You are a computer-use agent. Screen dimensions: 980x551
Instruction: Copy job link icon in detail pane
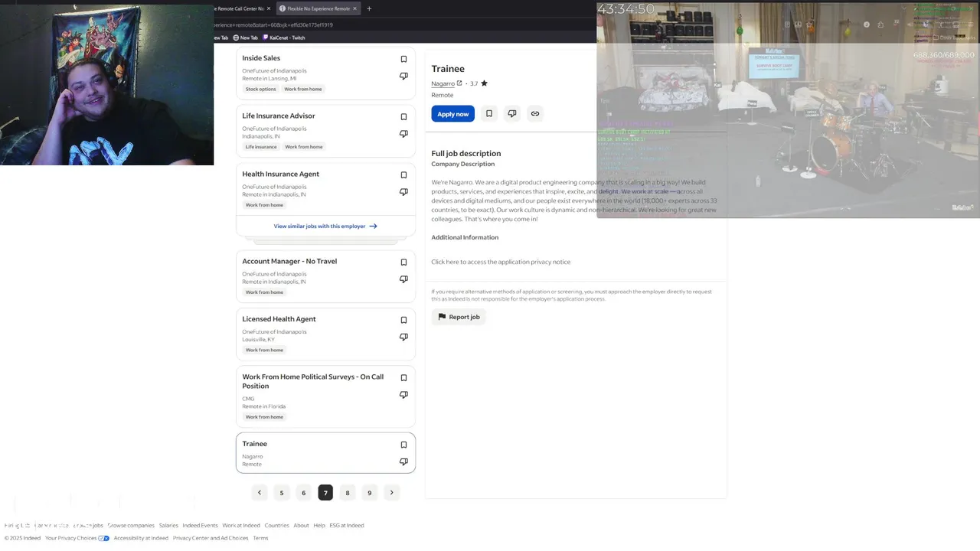pyautogui.click(x=535, y=114)
